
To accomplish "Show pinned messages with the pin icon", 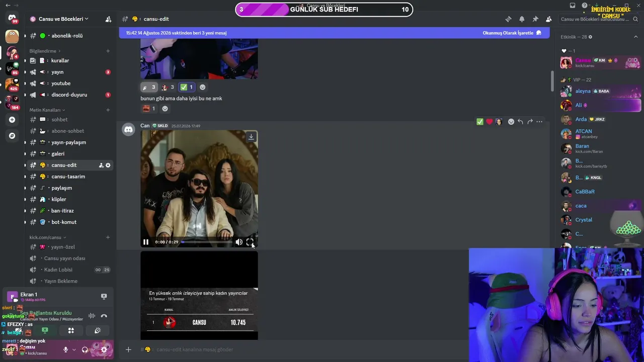I will [535, 19].
